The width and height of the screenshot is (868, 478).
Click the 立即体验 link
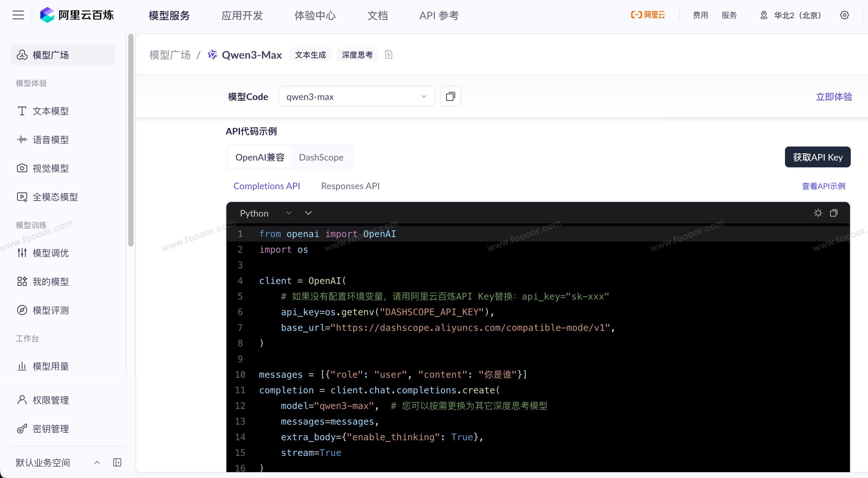(833, 97)
